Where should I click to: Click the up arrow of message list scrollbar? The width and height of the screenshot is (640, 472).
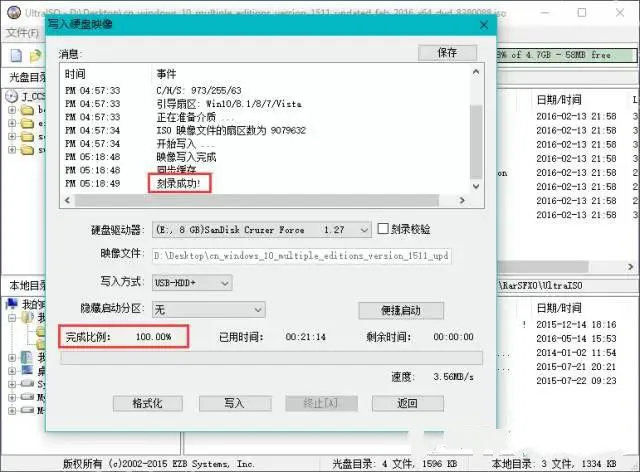pyautogui.click(x=476, y=72)
